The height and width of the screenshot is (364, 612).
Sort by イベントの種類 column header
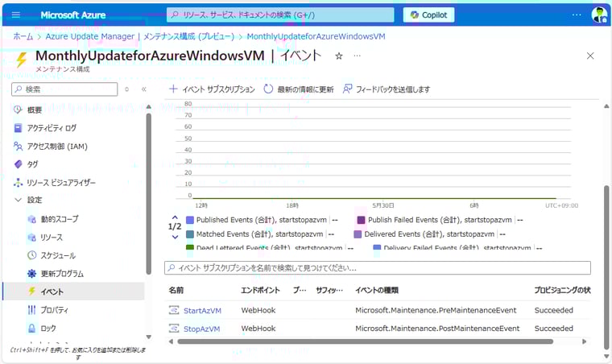(x=377, y=290)
